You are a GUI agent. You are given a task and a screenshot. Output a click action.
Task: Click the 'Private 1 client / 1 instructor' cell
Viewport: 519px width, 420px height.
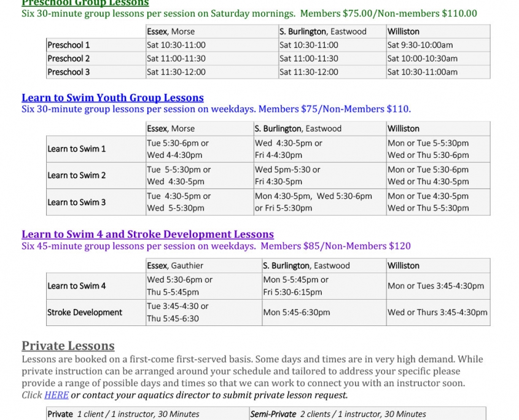[x=147, y=414]
